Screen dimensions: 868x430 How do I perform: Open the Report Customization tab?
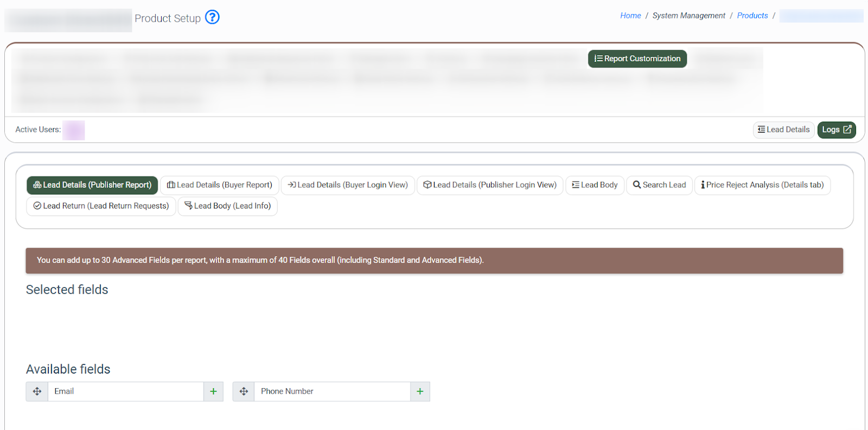[x=637, y=59]
